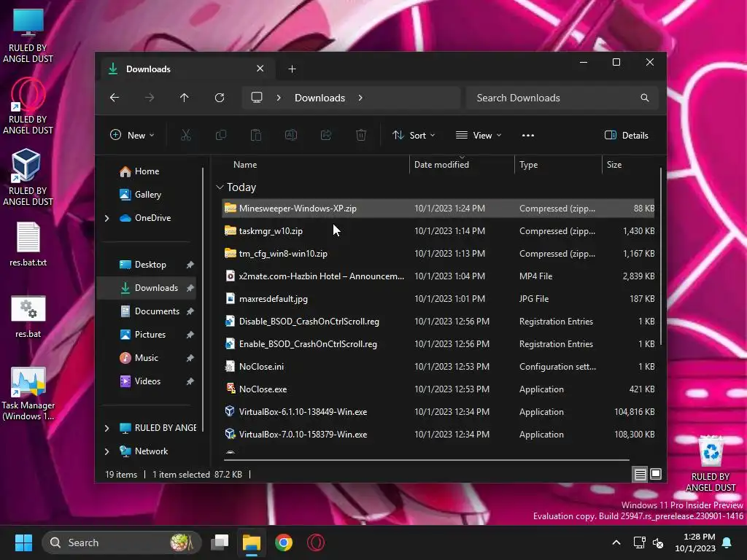The width and height of the screenshot is (747, 560).
Task: Open Opera from the taskbar
Action: pyautogui.click(x=316, y=542)
